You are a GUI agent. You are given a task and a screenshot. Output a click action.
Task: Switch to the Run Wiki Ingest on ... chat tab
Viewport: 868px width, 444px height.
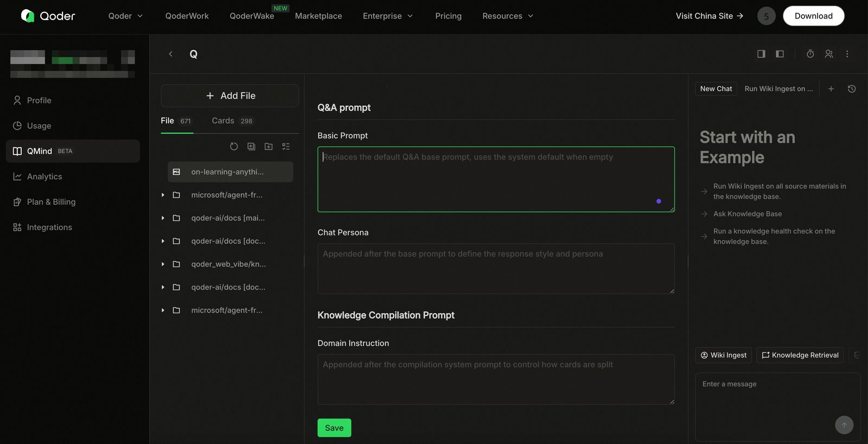pyautogui.click(x=778, y=88)
